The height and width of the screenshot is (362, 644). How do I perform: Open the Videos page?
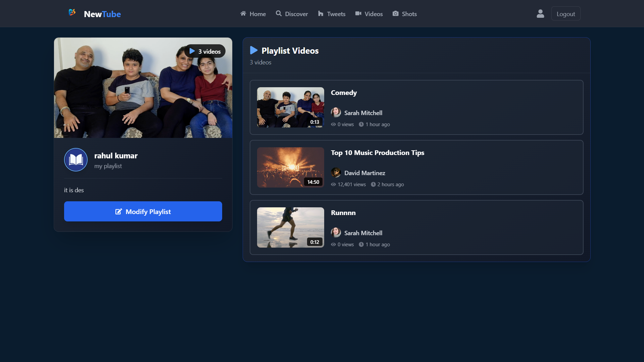point(369,14)
